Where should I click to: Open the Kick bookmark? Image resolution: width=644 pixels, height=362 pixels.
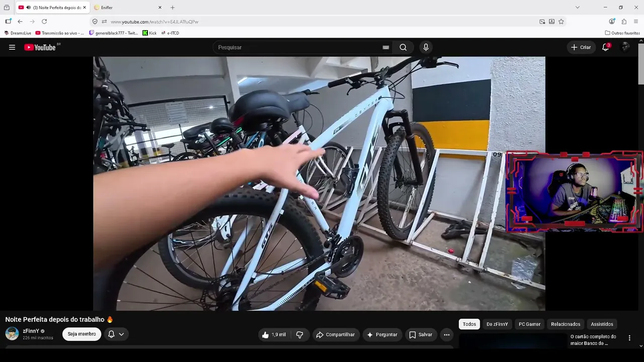click(149, 33)
